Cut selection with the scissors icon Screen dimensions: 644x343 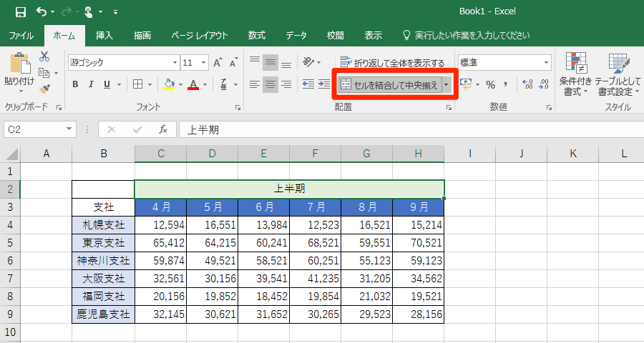click(x=44, y=56)
